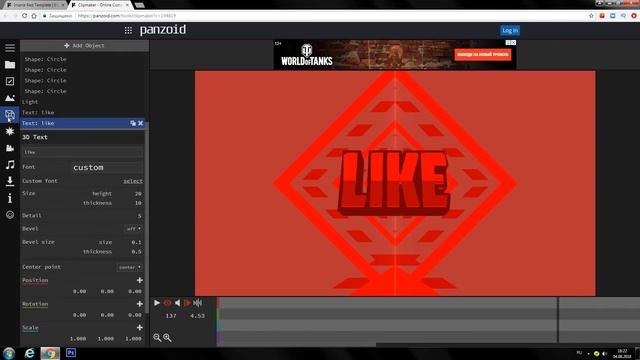Image resolution: width=640 pixels, height=360 pixels.
Task: Add keyframe for Rotation
Action: [140, 304]
